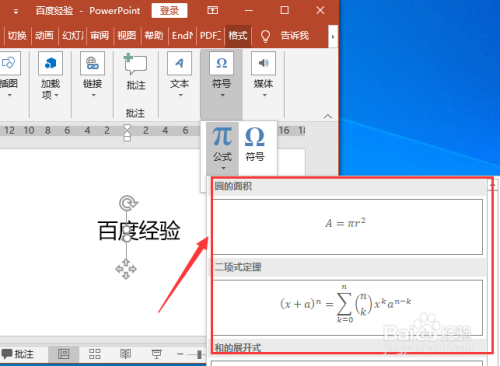Insert the circle area formula A=πr²
Image resolution: width=500 pixels, height=366 pixels.
click(348, 227)
